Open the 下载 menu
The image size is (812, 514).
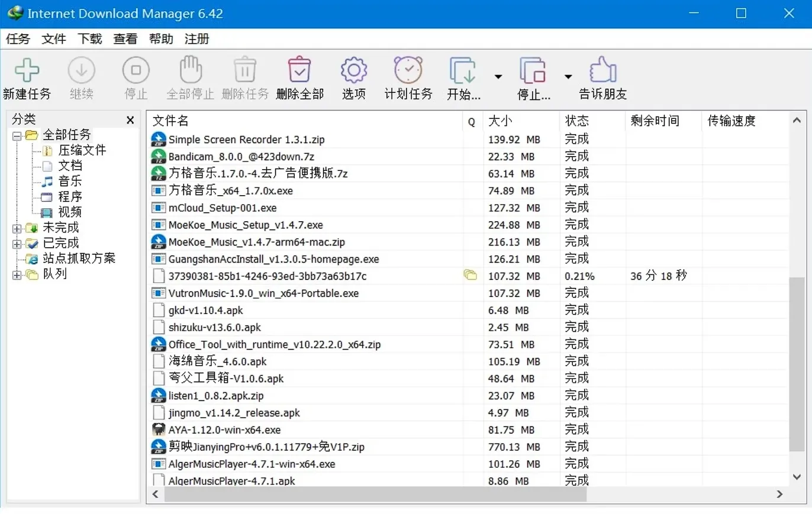point(89,39)
